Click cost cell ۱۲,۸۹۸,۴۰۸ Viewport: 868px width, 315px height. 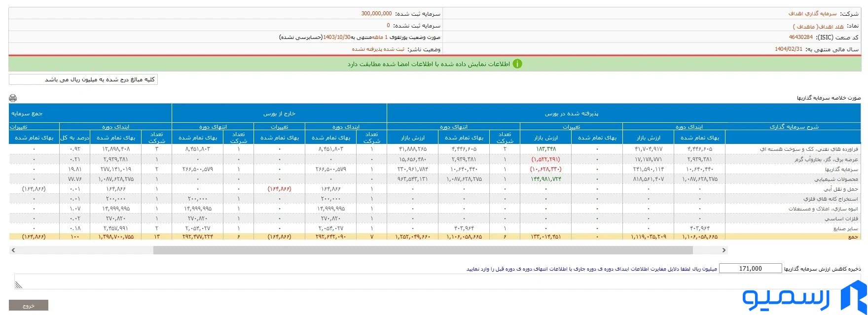[116, 148]
